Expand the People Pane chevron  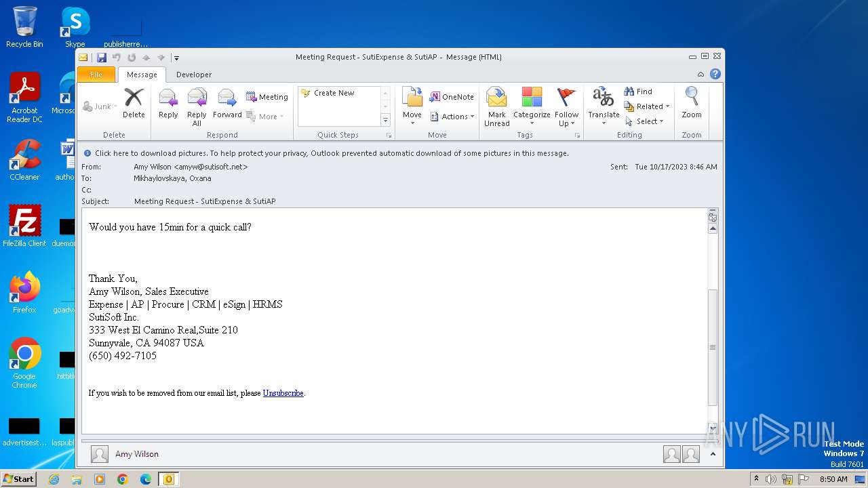tap(713, 454)
